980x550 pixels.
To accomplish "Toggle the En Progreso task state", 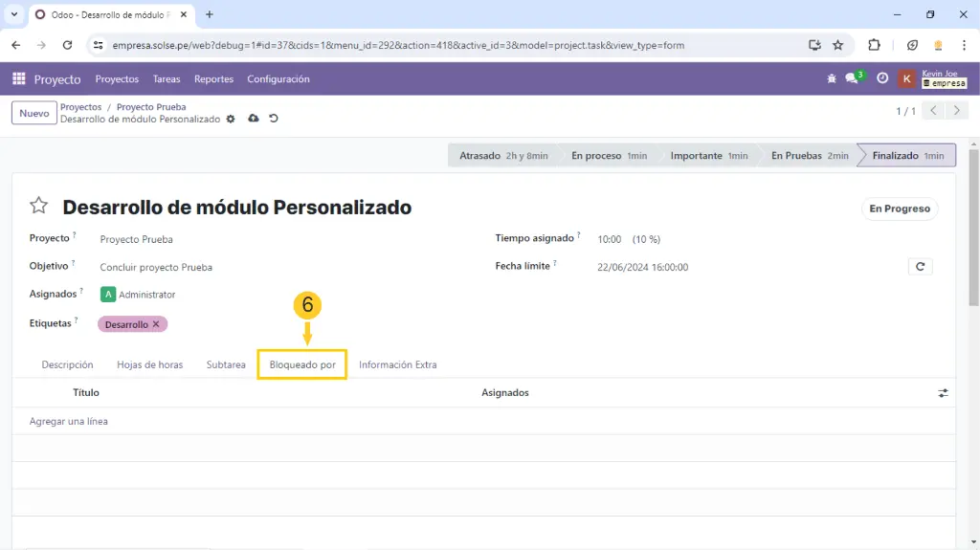I will 899,209.
